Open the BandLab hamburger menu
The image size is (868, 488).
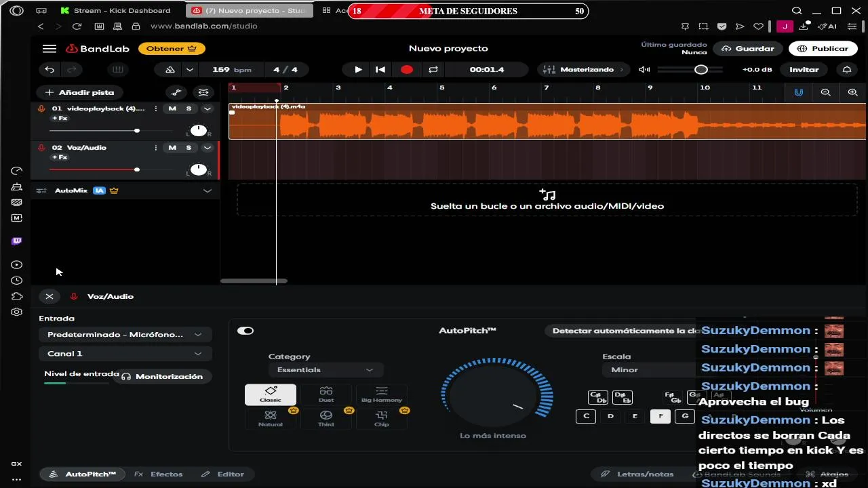click(x=49, y=49)
